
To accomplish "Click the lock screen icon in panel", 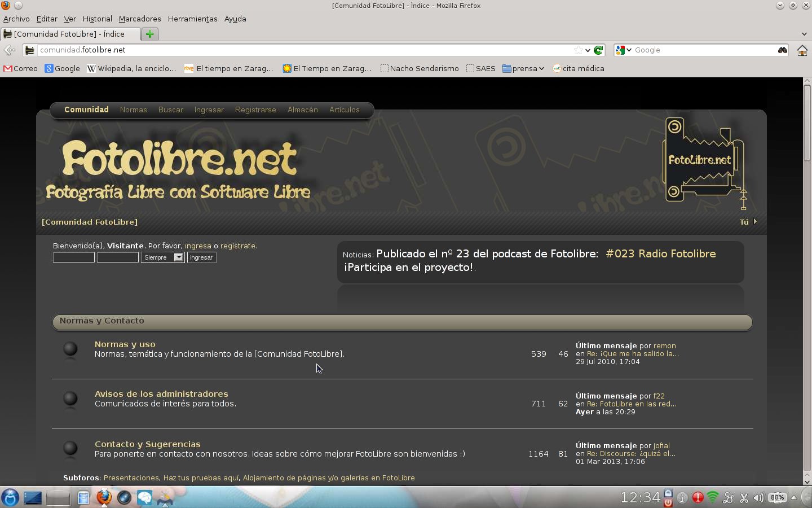I will click(x=668, y=493).
